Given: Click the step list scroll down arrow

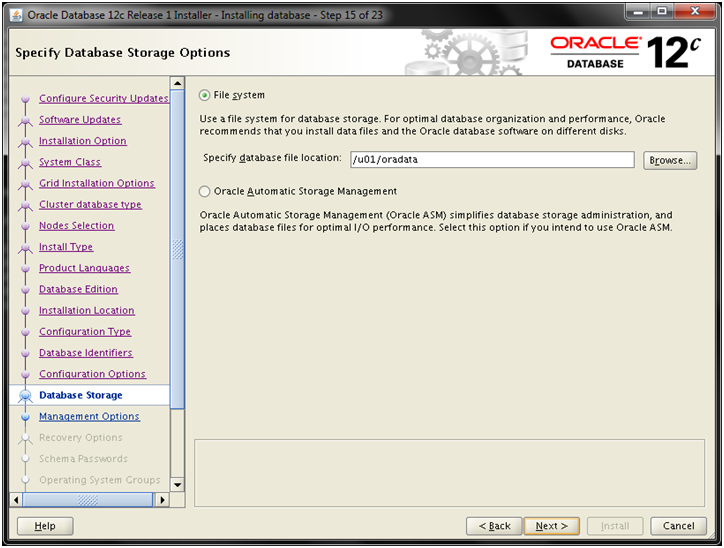Looking at the screenshot, I should coord(177,485).
